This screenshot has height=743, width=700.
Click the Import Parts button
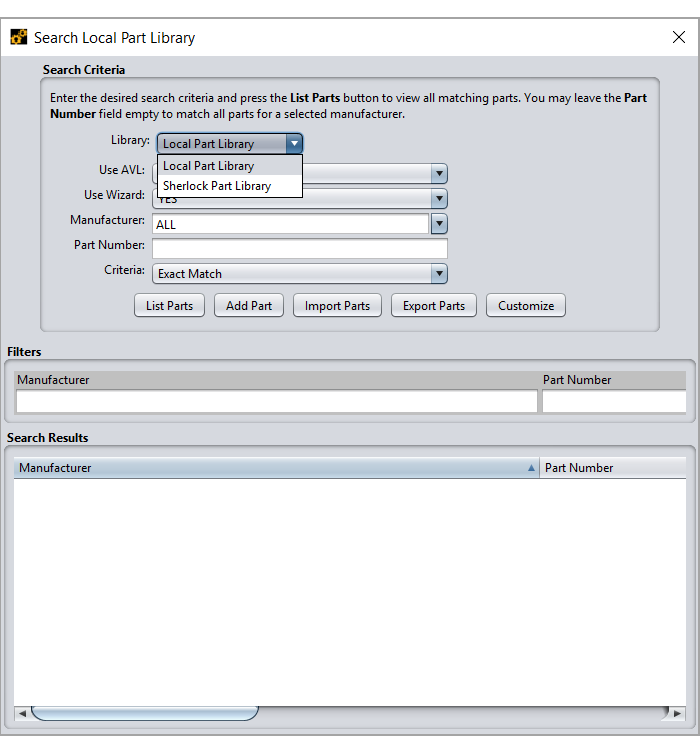coord(337,306)
